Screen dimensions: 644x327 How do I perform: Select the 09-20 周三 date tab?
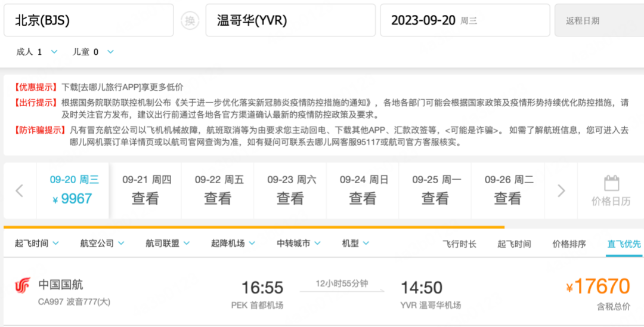click(73, 190)
